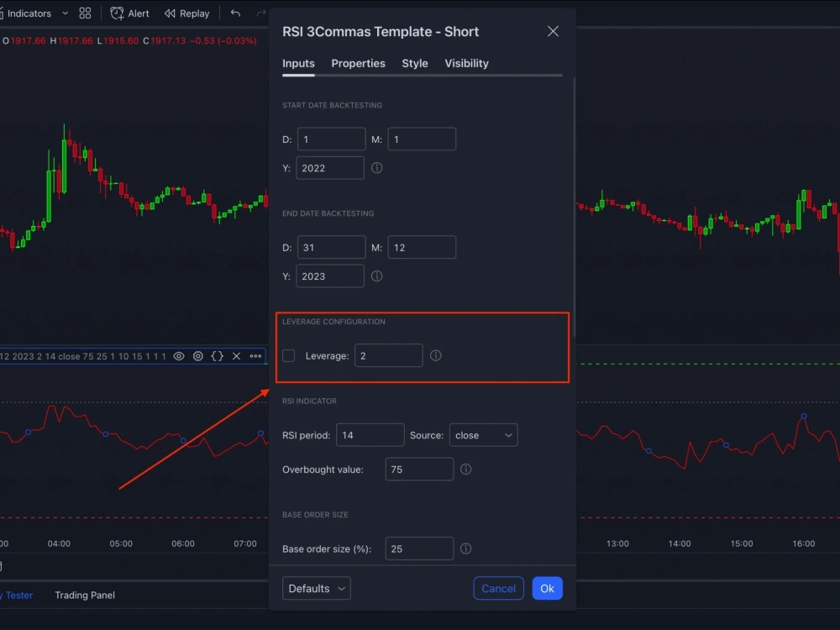Edit the Base order size field

419,549
